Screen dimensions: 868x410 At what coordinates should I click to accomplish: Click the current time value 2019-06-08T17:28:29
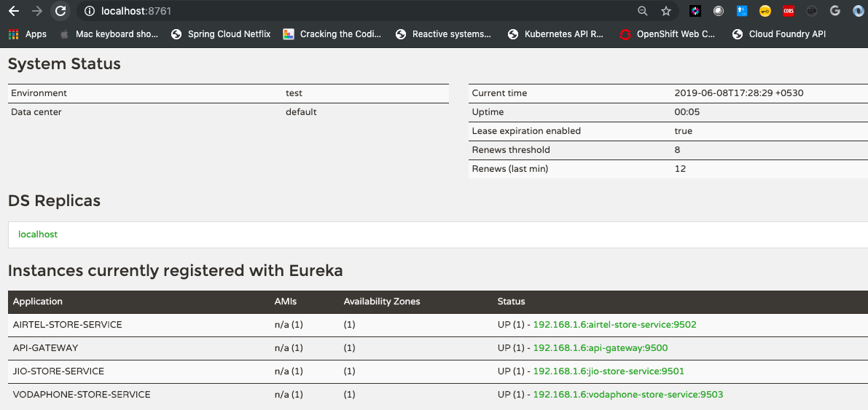[x=739, y=93]
